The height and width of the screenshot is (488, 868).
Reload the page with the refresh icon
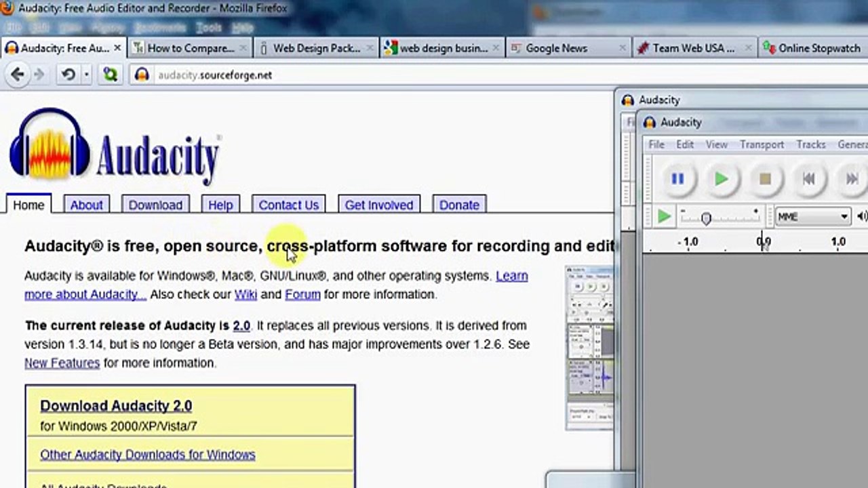[68, 75]
